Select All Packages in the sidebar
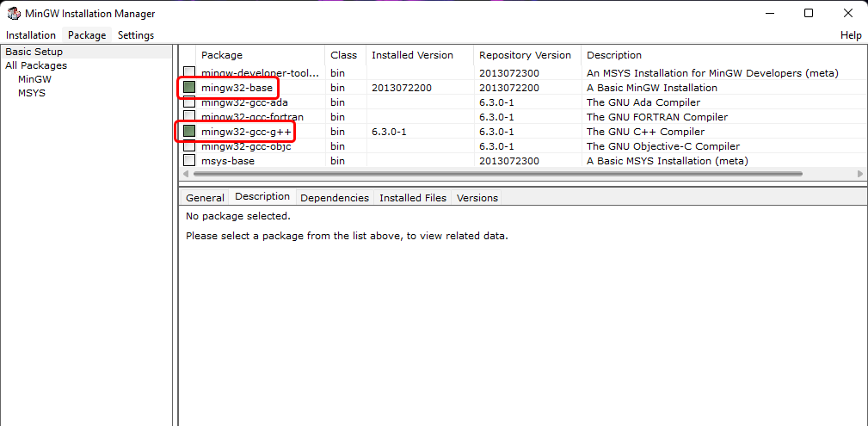 [36, 65]
